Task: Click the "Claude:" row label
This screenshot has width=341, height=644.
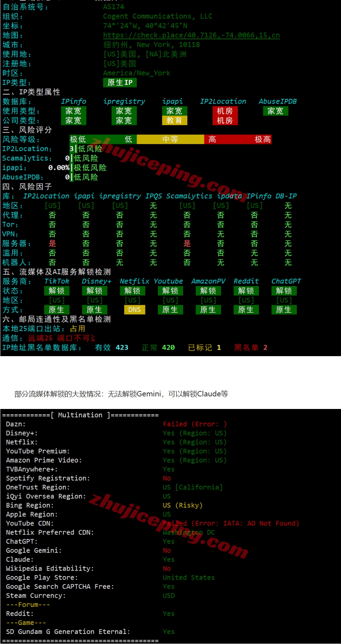Action: pos(20,559)
